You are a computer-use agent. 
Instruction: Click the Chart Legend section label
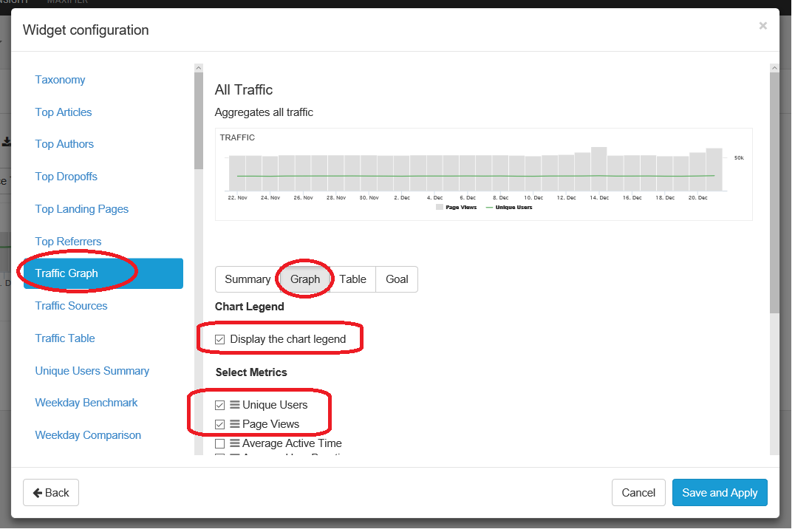pos(250,308)
